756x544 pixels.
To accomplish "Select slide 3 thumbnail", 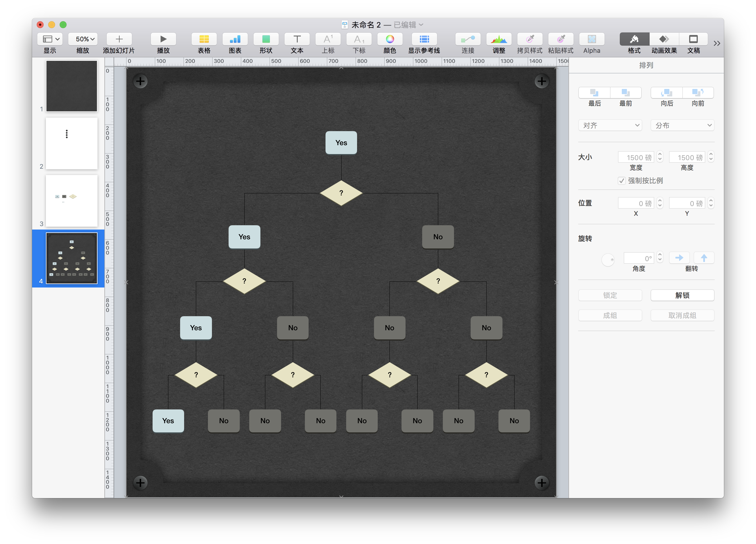I will point(71,201).
